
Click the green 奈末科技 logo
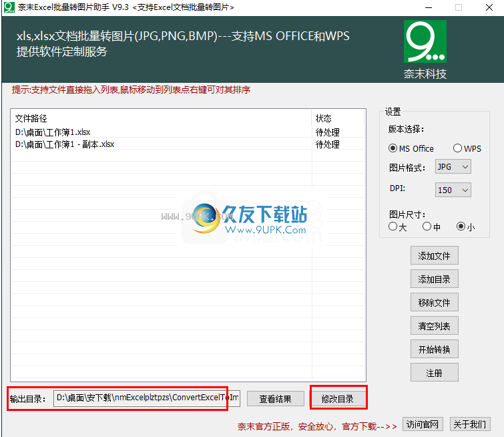pyautogui.click(x=425, y=41)
